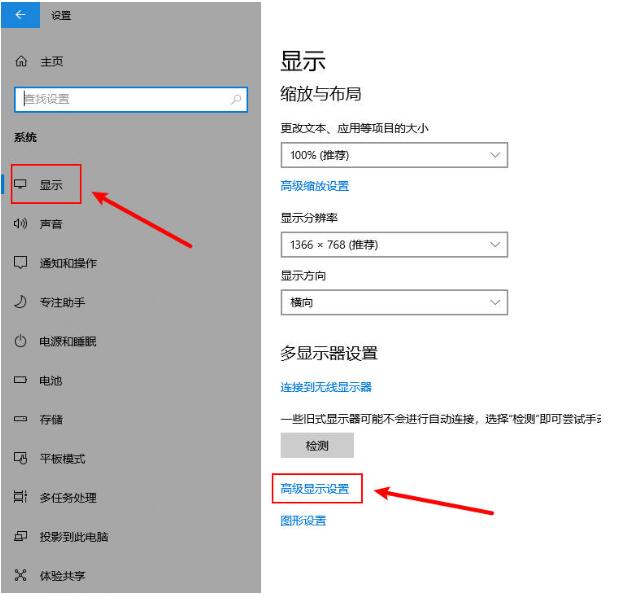This screenshot has height=596, width=619.
Task: Focus the 查找设置 search box
Action: [x=131, y=99]
